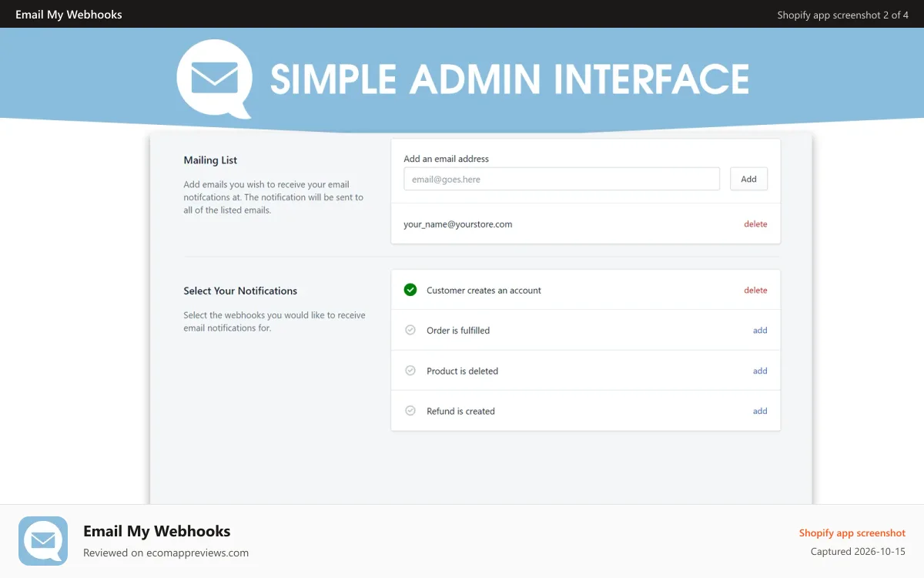Click the Add button next to the email field
Image resolution: width=924 pixels, height=578 pixels.
point(748,179)
